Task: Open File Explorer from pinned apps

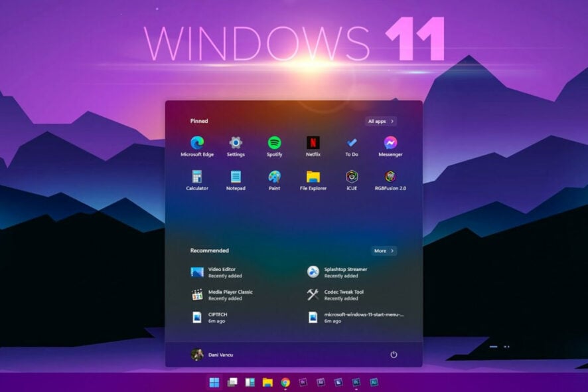Action: tap(313, 176)
